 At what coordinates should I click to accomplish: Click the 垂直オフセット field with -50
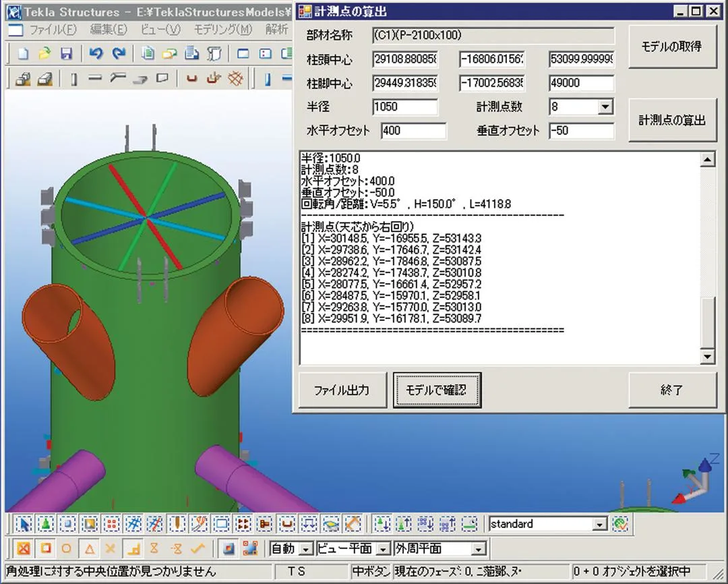[x=581, y=131]
